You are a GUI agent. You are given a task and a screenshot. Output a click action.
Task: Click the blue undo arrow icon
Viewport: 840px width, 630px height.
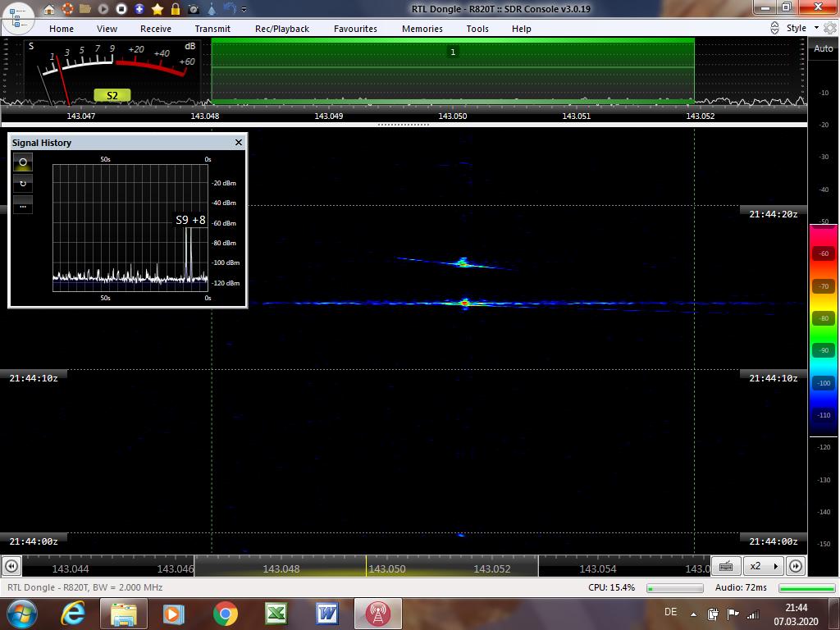click(x=230, y=8)
